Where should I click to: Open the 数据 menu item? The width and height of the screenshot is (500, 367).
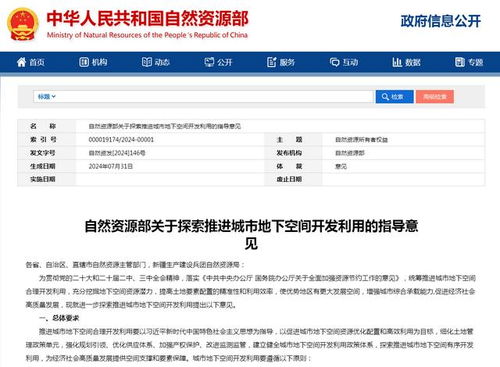pyautogui.click(x=406, y=62)
